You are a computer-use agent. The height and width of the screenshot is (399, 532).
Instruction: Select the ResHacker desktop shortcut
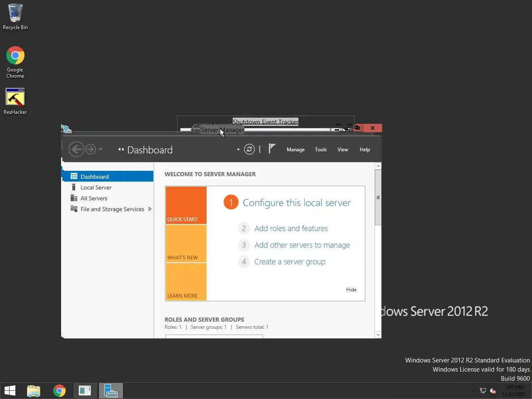point(15,101)
